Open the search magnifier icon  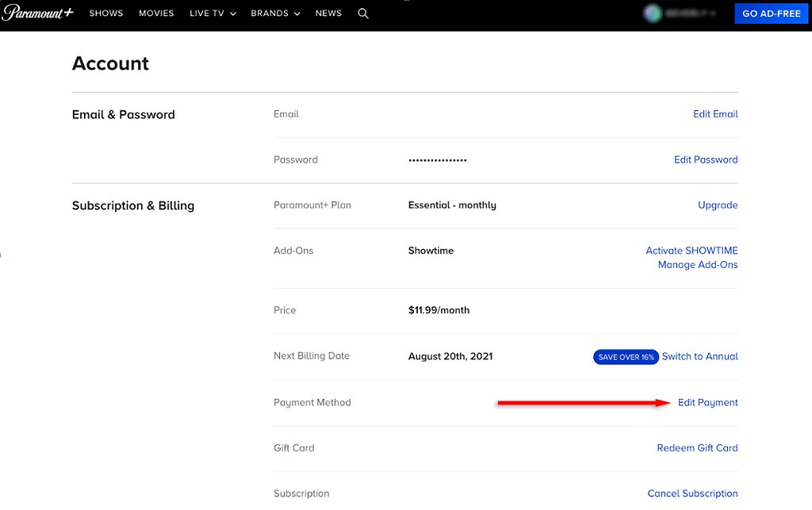point(363,13)
